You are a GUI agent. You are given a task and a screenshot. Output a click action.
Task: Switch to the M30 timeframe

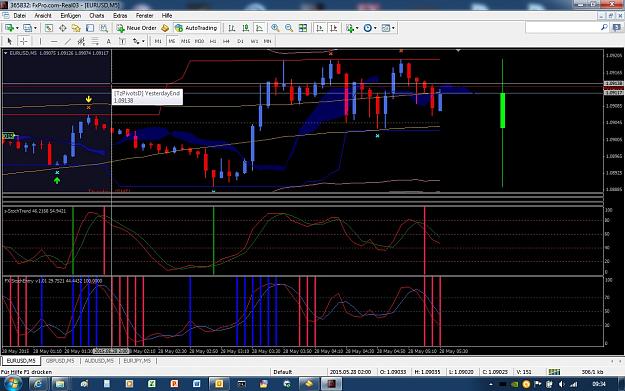pyautogui.click(x=199, y=41)
